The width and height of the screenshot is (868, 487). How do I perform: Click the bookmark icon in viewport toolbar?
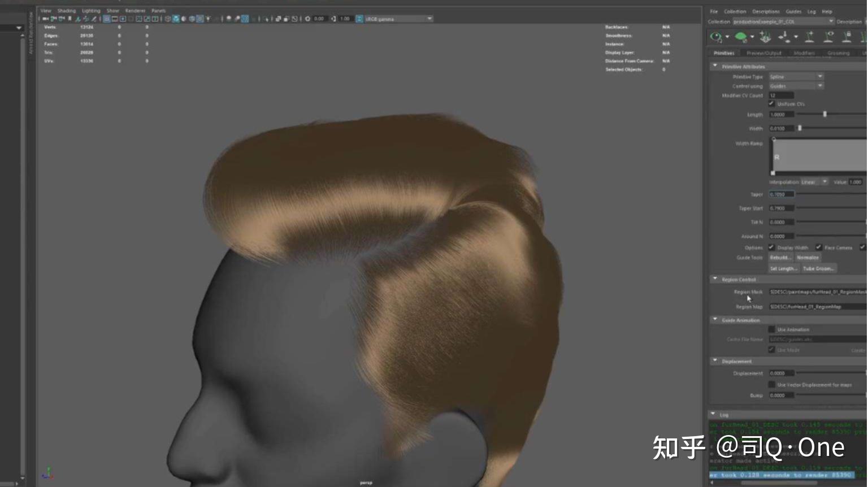click(x=70, y=19)
